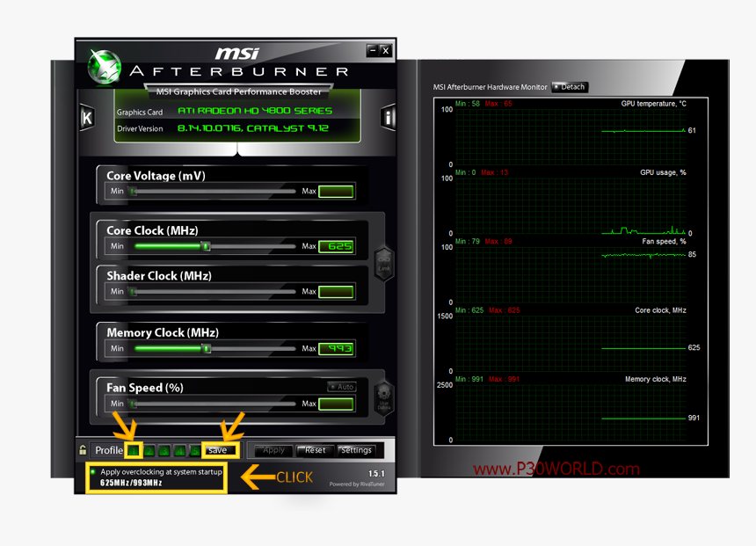
Task: Click the Core Voltage (mV) label
Action: 156,176
